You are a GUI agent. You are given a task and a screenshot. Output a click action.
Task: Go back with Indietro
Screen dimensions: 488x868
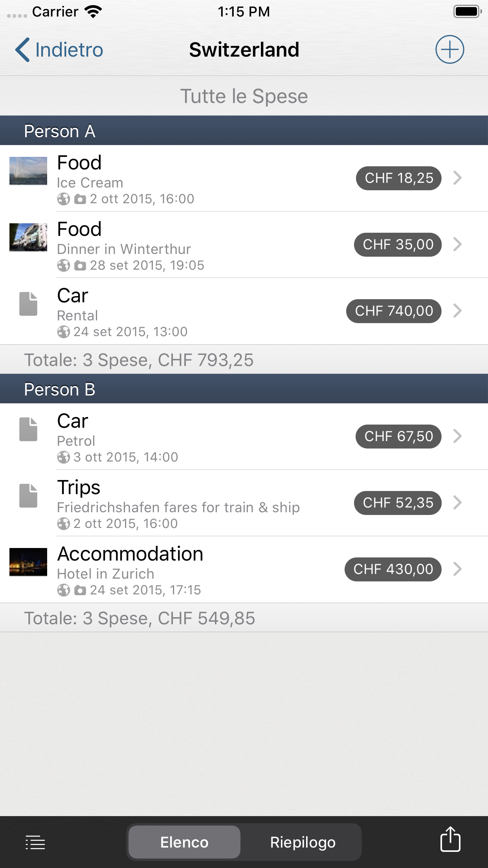point(60,50)
